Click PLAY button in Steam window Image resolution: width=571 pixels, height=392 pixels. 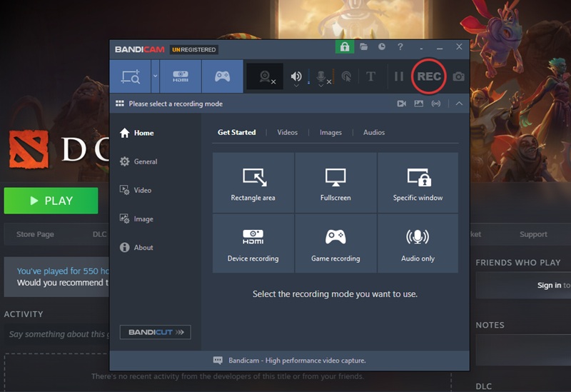51,201
